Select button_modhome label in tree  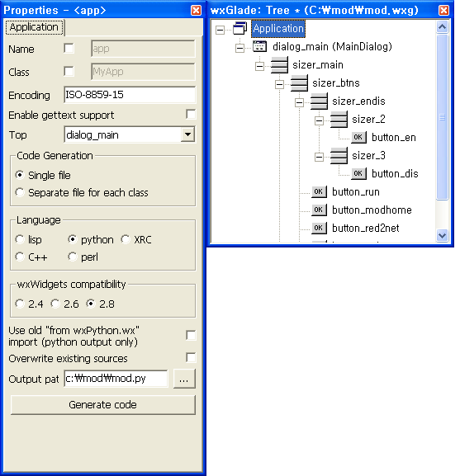tap(372, 210)
